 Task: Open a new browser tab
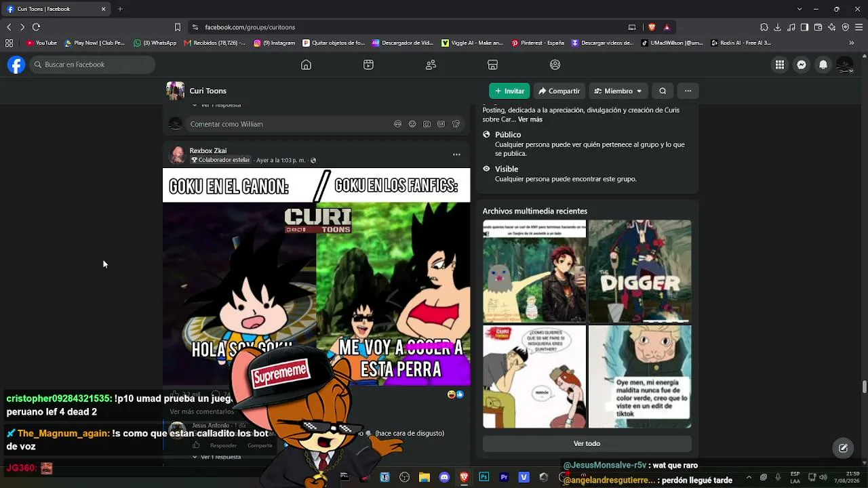tap(120, 9)
